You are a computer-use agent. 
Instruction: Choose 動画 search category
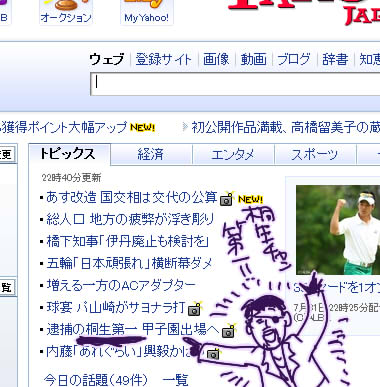254,59
